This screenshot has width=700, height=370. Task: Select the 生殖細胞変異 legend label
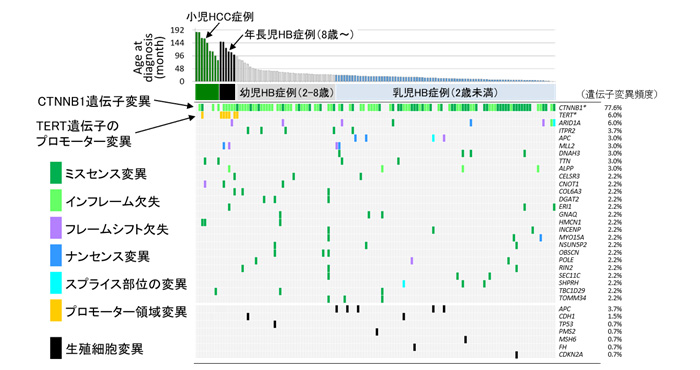click(x=104, y=349)
